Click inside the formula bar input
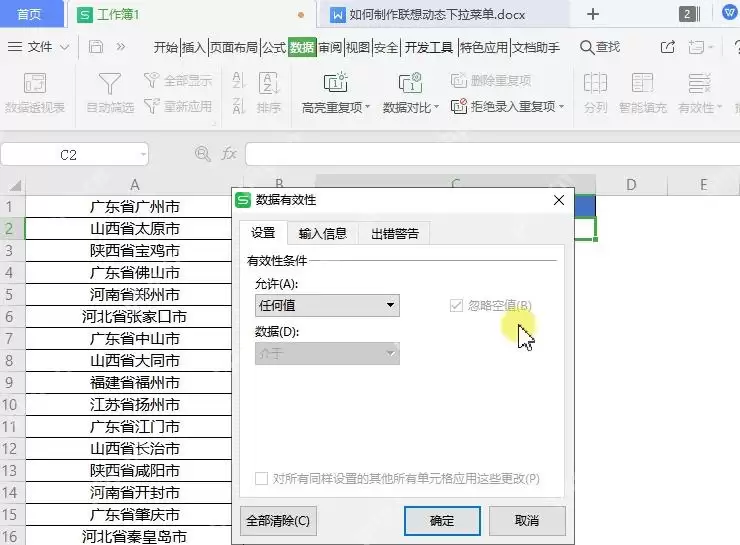Viewport: 740px width, 545px height. pos(492,154)
